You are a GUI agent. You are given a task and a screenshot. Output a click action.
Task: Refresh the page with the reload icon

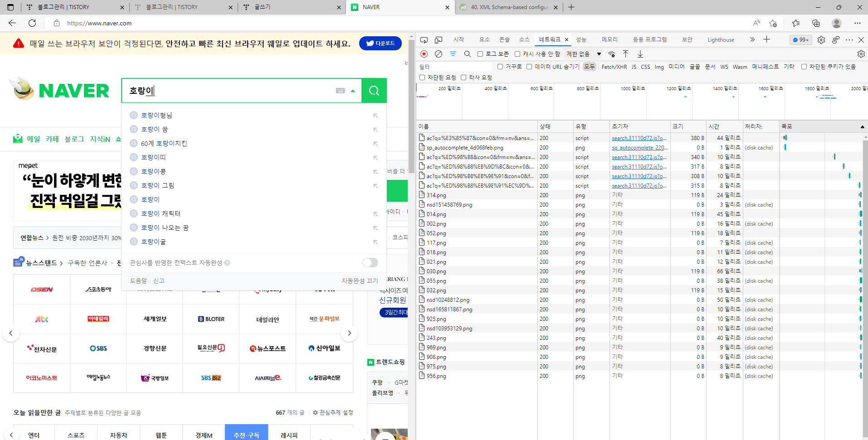32,23
